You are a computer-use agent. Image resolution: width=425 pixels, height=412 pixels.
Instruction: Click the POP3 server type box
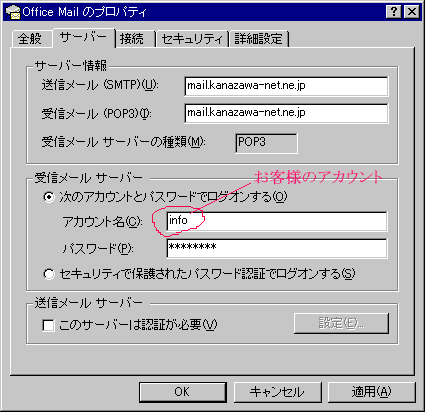pyautogui.click(x=266, y=143)
